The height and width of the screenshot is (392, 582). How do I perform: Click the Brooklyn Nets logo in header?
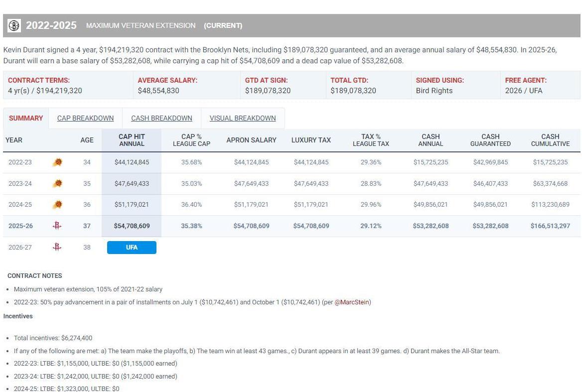tap(14, 25)
